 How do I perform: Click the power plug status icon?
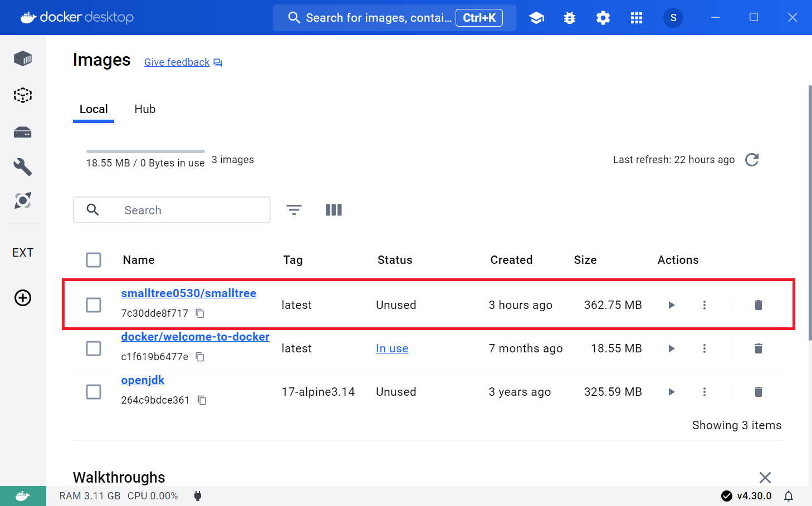198,496
